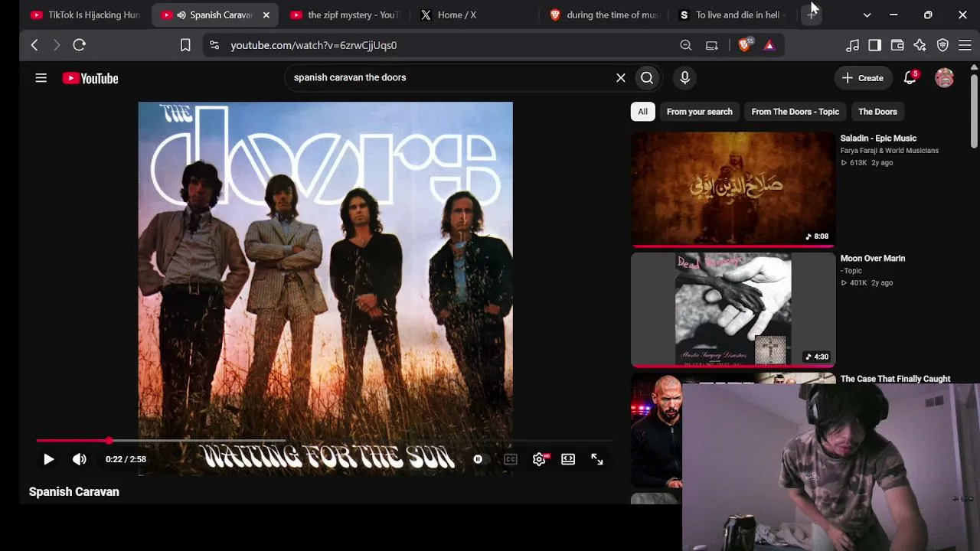Open the Brave main menu
Viewport: 980px width, 551px height.
point(965,45)
